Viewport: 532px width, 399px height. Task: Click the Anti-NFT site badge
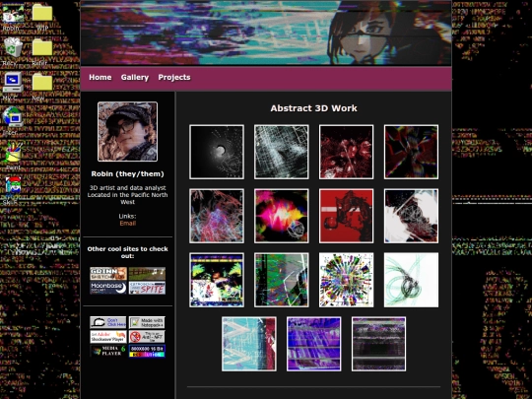click(x=147, y=337)
